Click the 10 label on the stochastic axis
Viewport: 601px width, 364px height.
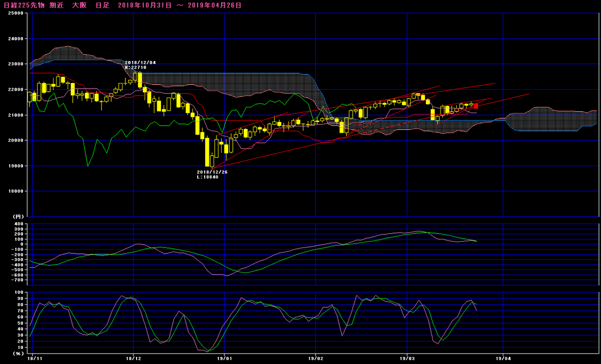pyautogui.click(x=20, y=348)
